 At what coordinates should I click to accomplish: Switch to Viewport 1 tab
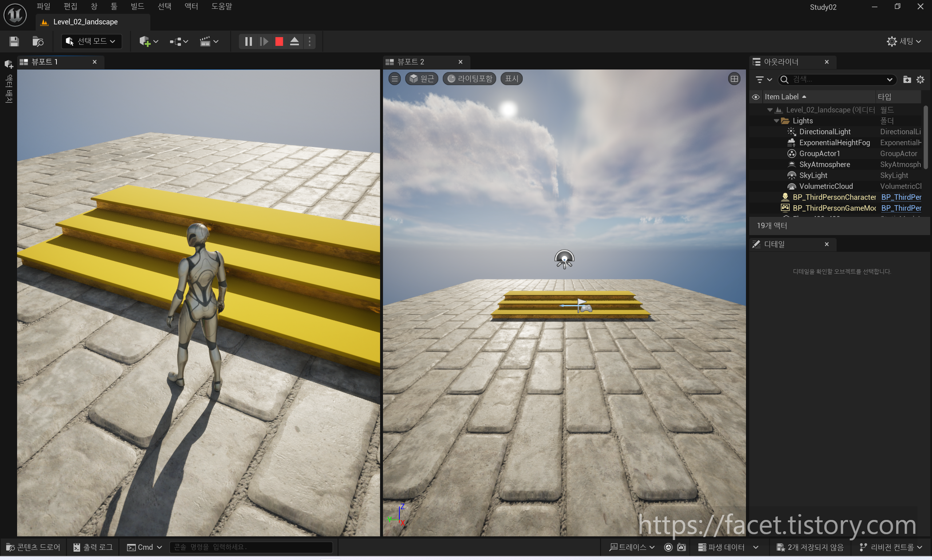click(x=44, y=62)
